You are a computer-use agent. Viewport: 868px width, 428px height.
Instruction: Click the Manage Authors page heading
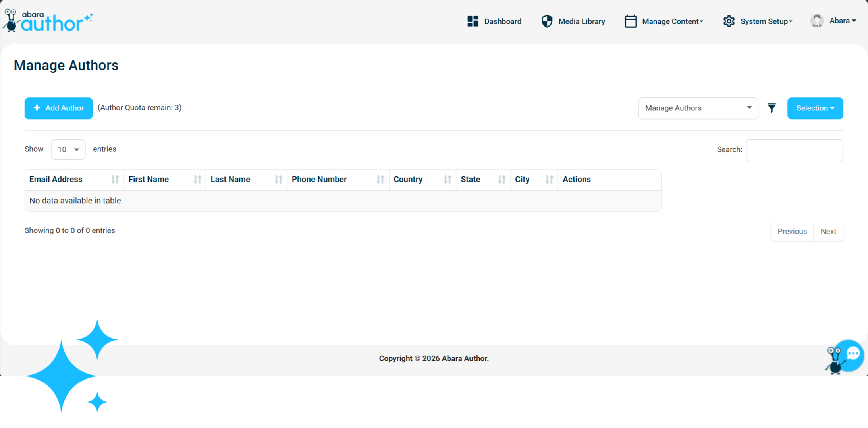(66, 66)
